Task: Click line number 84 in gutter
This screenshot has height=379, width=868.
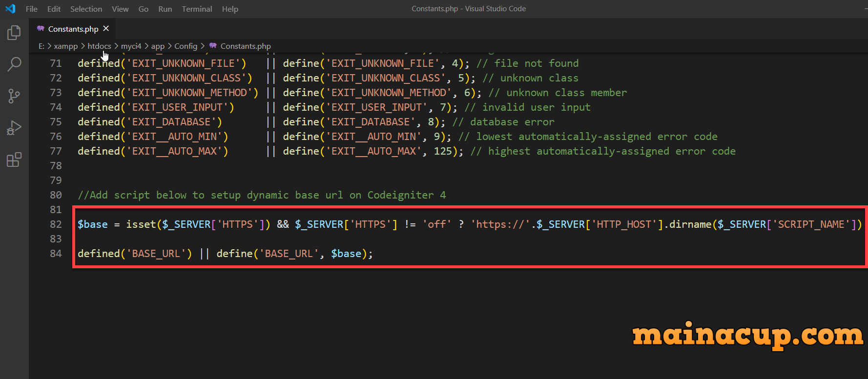Action: [x=56, y=254]
